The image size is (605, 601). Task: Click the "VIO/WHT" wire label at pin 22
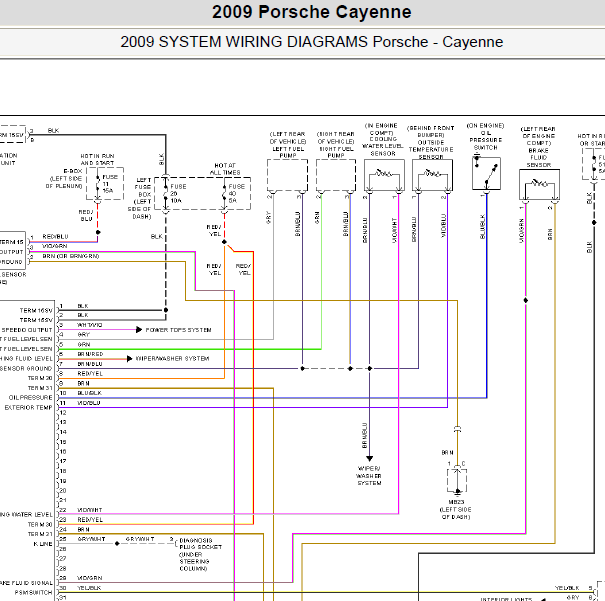pos(90,510)
